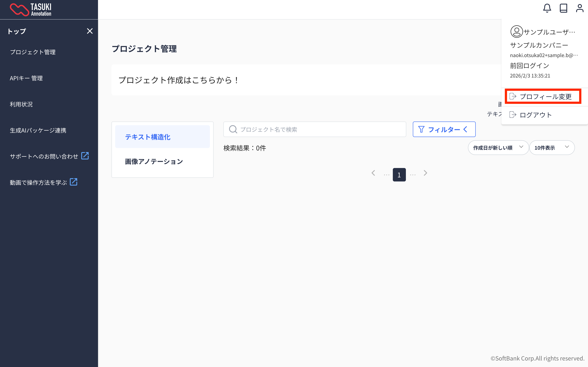Click the user avatar in profile panel
This screenshot has width=588, height=367.
(516, 32)
